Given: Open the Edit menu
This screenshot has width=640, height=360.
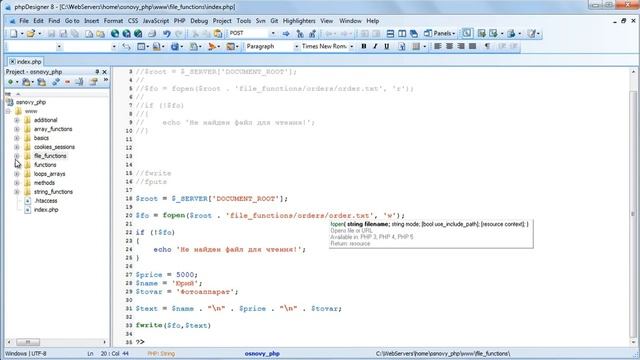Looking at the screenshot, I should [38, 21].
